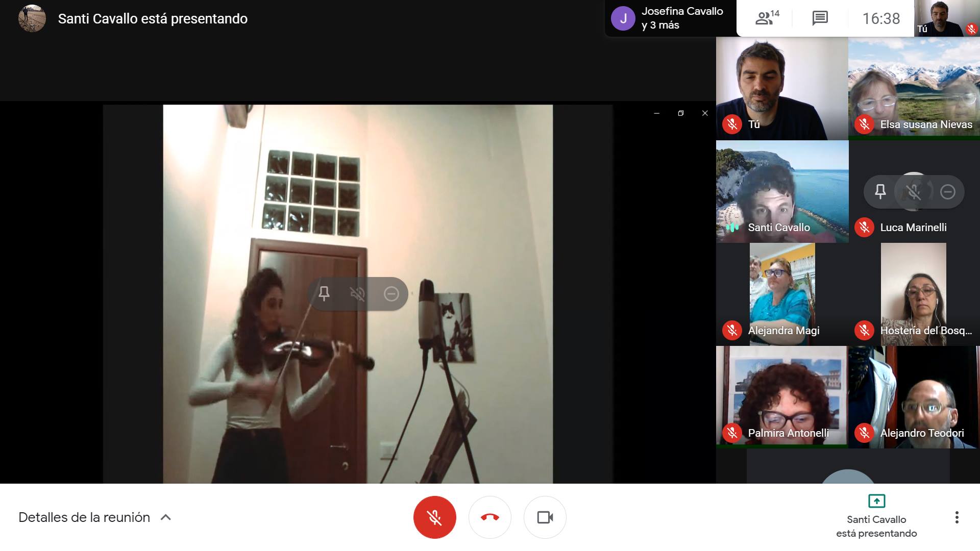Viewport: 980px width, 551px height.
Task: Click Santi Cavallo está presentando header text
Action: [x=153, y=19]
